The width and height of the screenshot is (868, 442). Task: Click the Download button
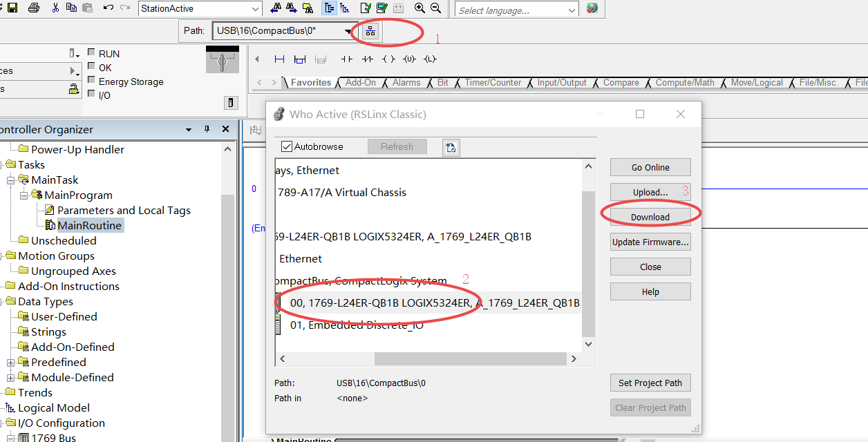pos(650,217)
